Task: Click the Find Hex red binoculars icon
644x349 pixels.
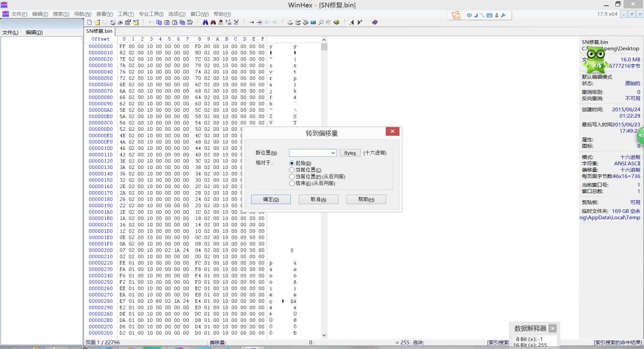Action: click(213, 22)
